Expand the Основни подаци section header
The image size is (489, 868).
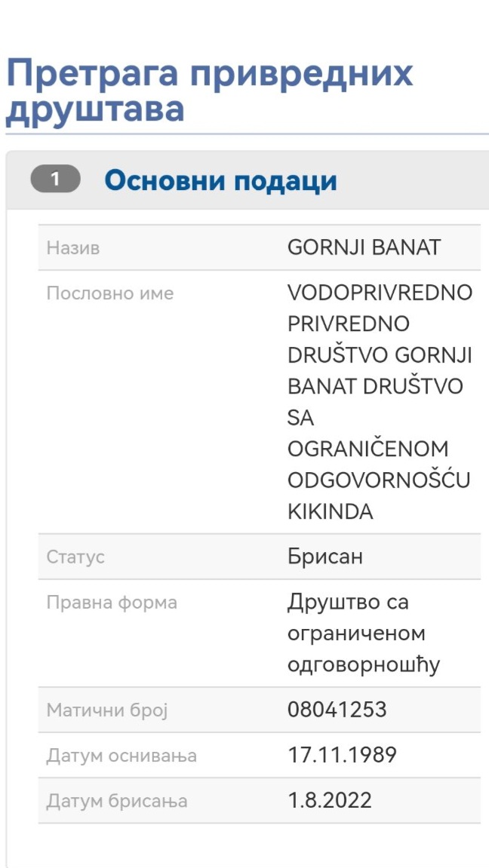[220, 181]
